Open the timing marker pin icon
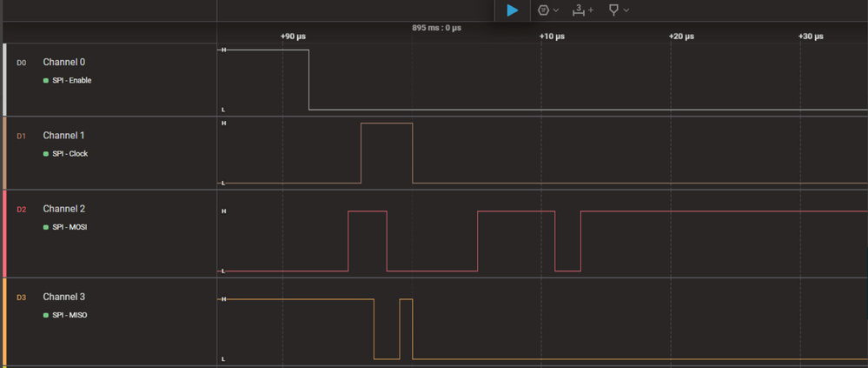The width and height of the screenshot is (868, 368). click(613, 10)
